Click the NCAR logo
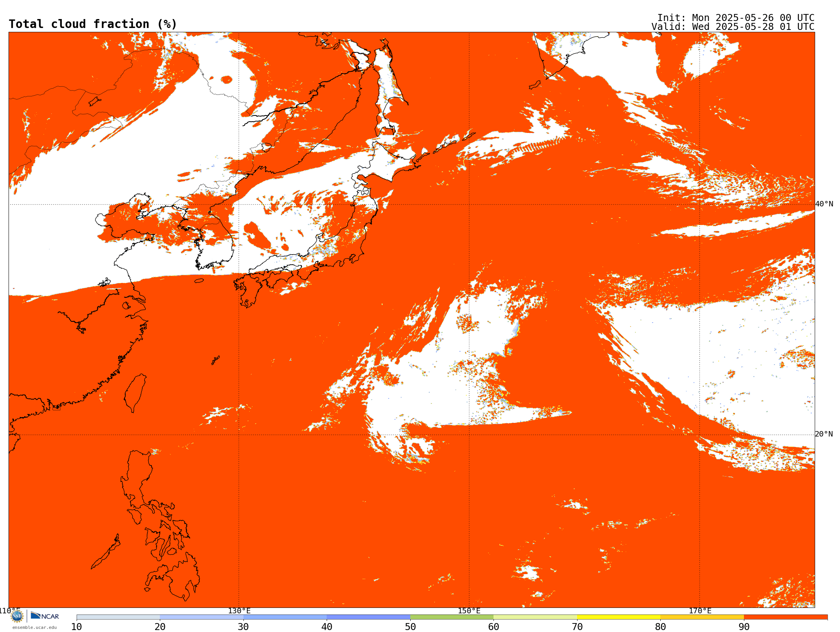840x632 pixels. click(45, 616)
